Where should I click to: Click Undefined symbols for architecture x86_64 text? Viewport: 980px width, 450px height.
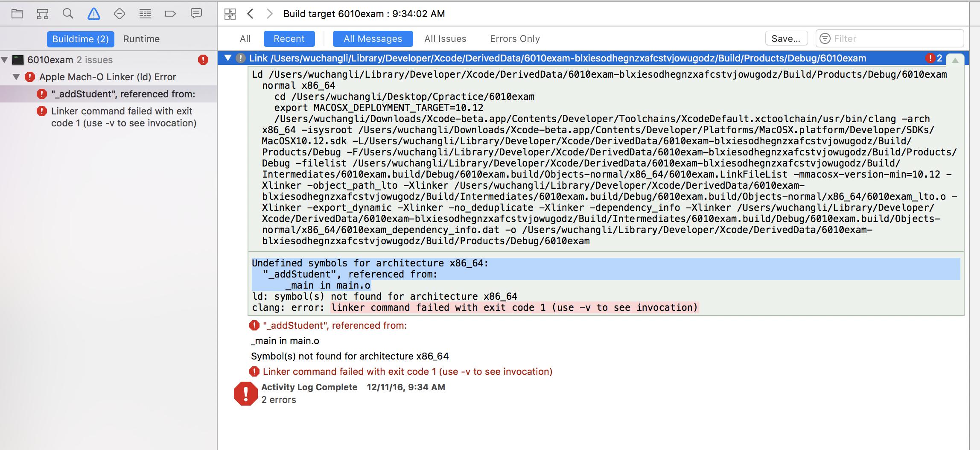coord(370,263)
